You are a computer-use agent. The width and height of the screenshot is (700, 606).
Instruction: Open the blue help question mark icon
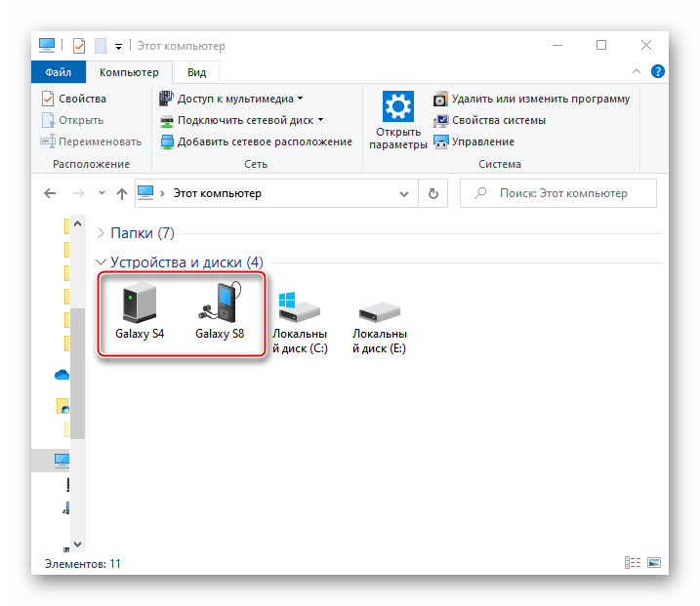(x=658, y=72)
